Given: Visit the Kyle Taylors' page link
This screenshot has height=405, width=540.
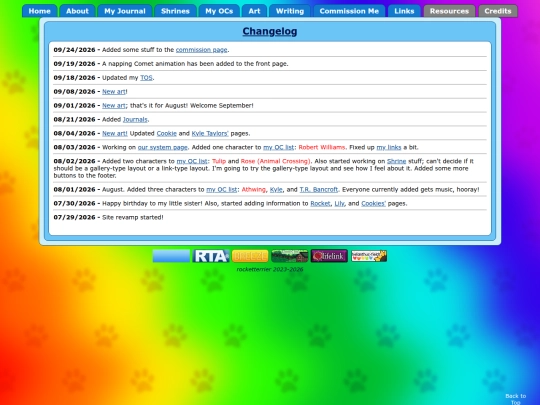Looking at the screenshot, I should (x=210, y=133).
